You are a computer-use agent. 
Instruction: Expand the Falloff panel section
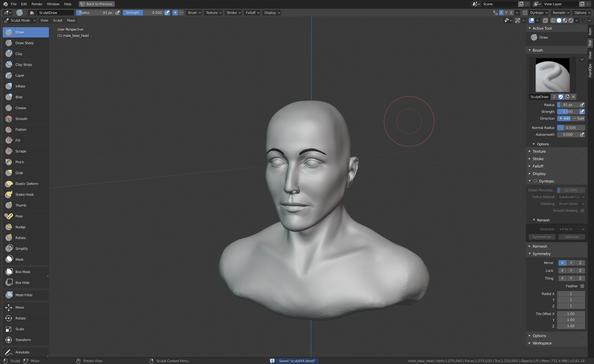[538, 166]
